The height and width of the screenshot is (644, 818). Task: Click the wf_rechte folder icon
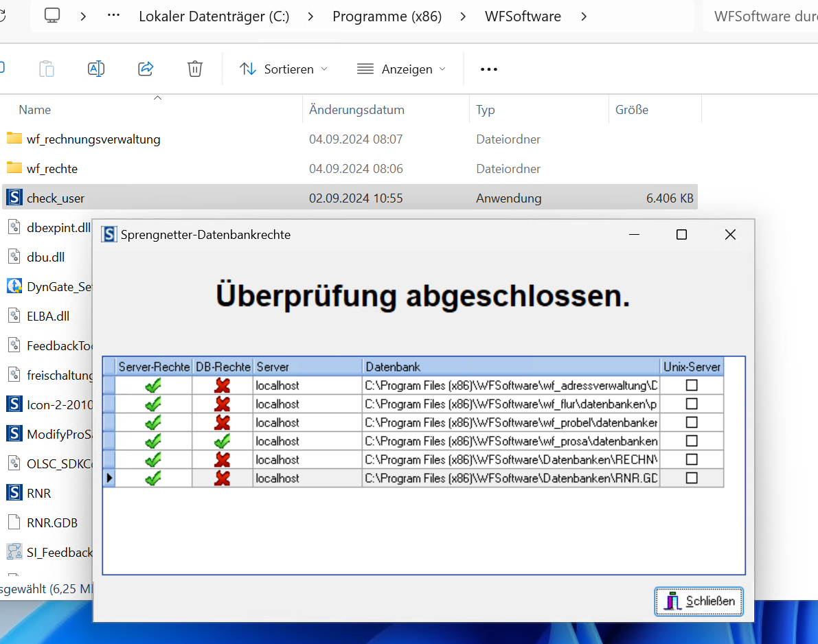point(14,168)
